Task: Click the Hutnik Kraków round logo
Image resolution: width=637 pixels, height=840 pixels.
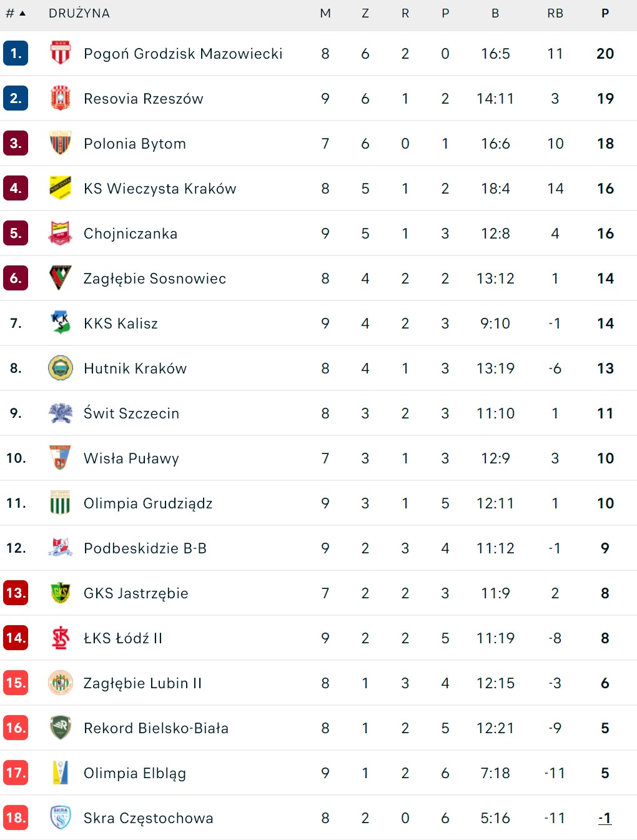Action: point(61,368)
